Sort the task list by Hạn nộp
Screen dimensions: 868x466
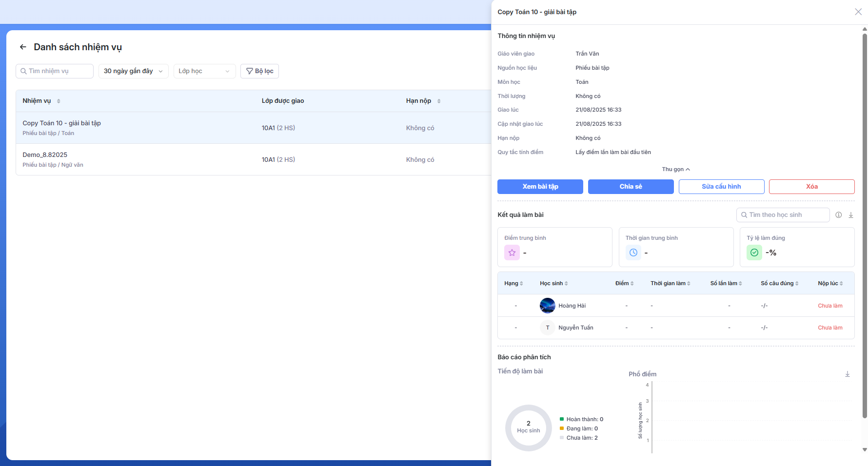[439, 101]
